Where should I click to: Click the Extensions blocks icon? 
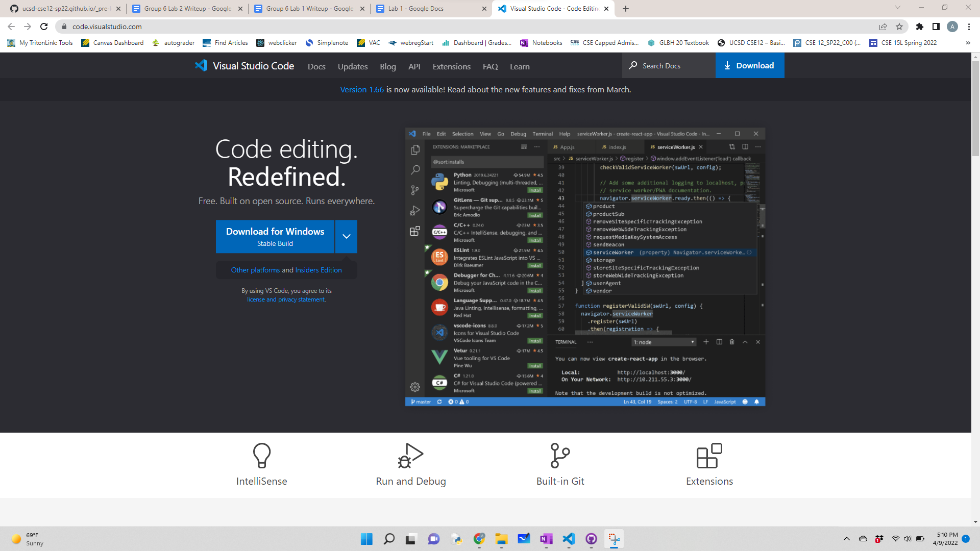click(709, 455)
